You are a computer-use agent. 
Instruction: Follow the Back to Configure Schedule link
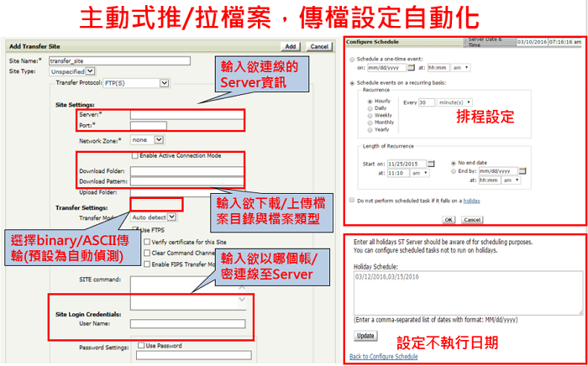click(x=383, y=357)
